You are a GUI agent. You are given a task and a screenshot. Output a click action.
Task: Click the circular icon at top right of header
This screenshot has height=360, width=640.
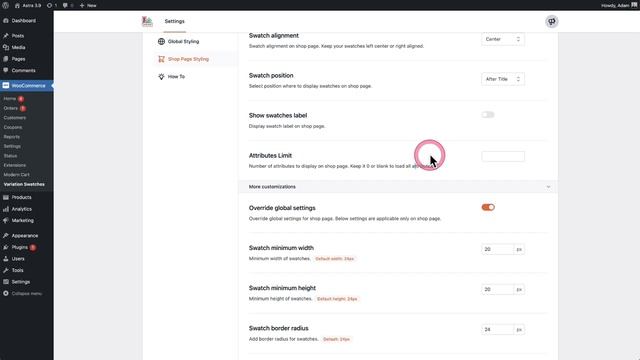tap(552, 21)
